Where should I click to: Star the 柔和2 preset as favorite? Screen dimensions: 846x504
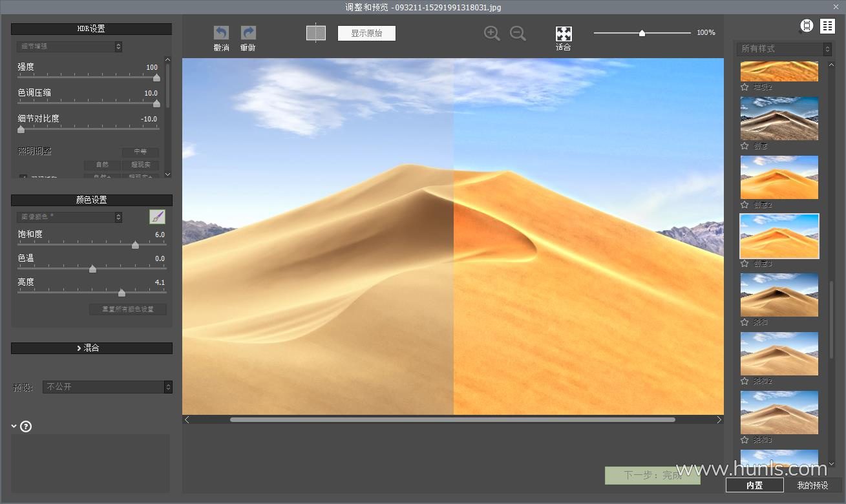(745, 381)
